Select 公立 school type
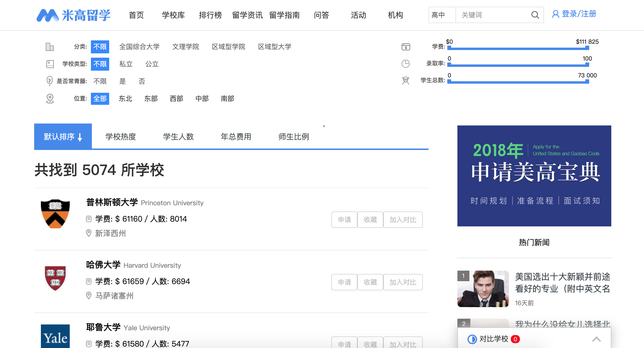Image resolution: width=644 pixels, height=348 pixels. 152,64
